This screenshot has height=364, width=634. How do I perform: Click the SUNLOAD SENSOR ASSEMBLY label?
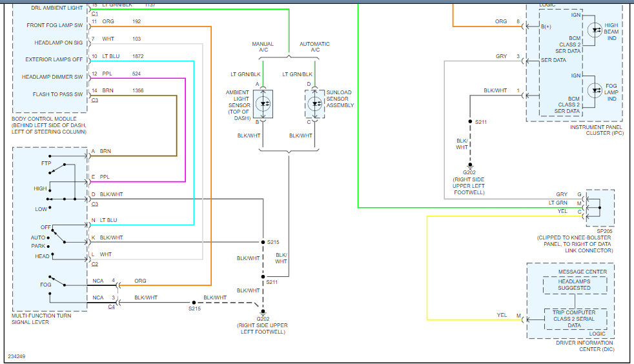pos(340,99)
